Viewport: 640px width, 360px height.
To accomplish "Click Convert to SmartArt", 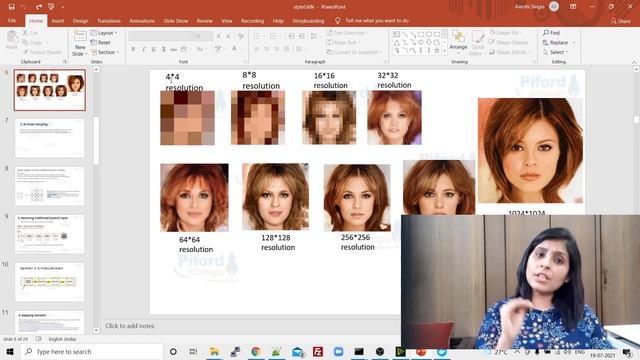I will pyautogui.click(x=354, y=52).
